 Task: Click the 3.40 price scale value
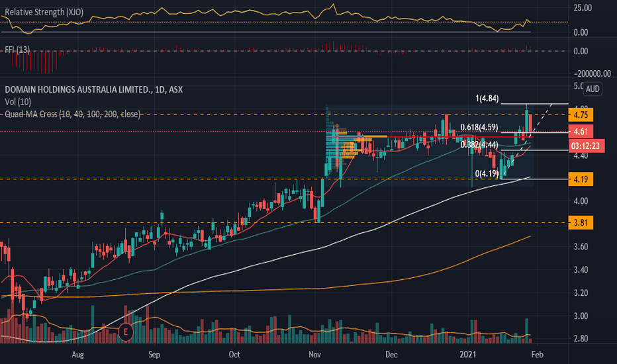(581, 270)
